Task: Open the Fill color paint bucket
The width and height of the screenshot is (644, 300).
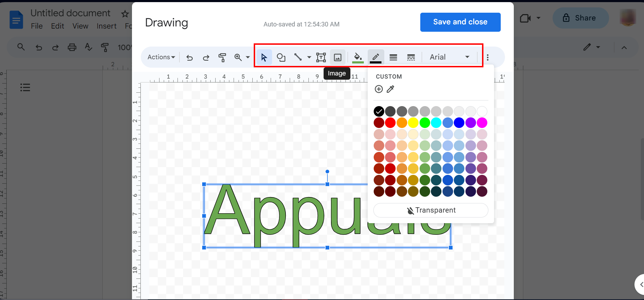Action: (x=358, y=57)
